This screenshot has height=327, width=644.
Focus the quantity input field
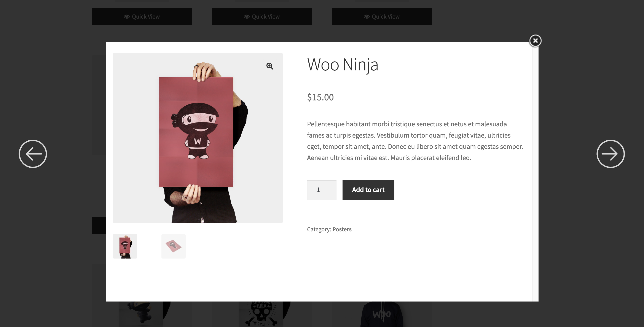(x=322, y=190)
